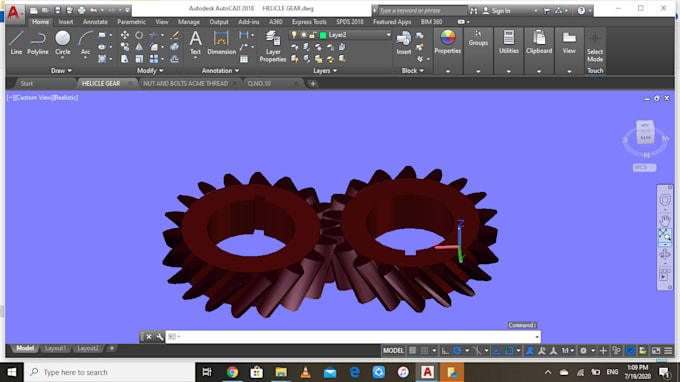The image size is (680, 382).
Task: Activate the Offset tool
Action: (174, 59)
